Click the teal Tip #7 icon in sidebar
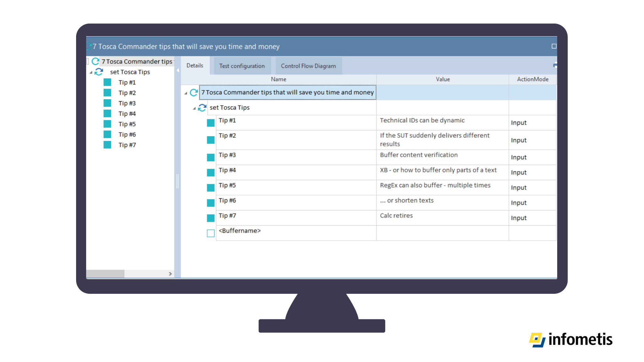644x362 pixels. (107, 145)
